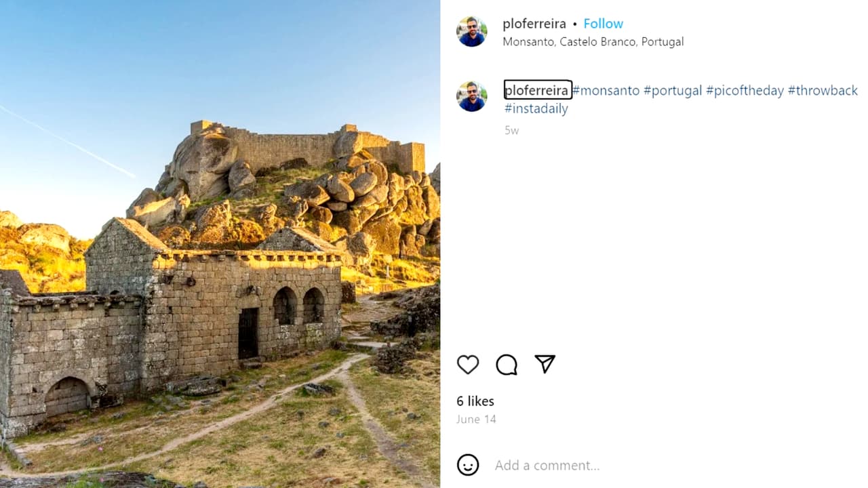868x488 pixels.
Task: Open the #throwback hashtag
Action: (x=823, y=90)
